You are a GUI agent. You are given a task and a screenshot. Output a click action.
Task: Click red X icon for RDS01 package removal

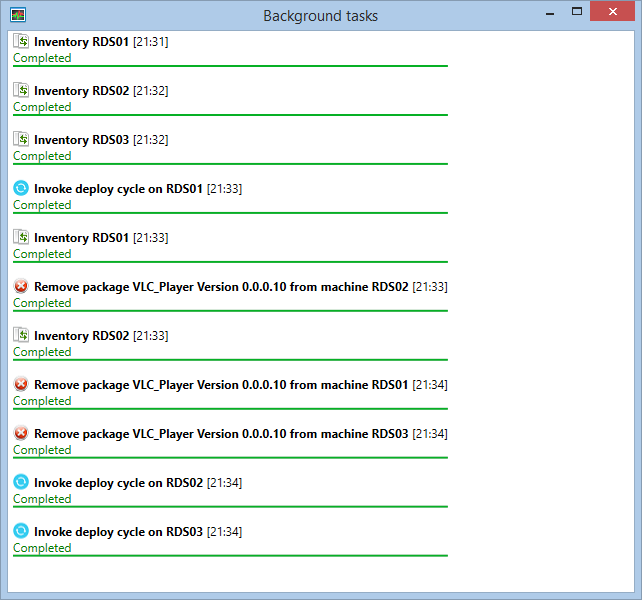tap(21, 384)
